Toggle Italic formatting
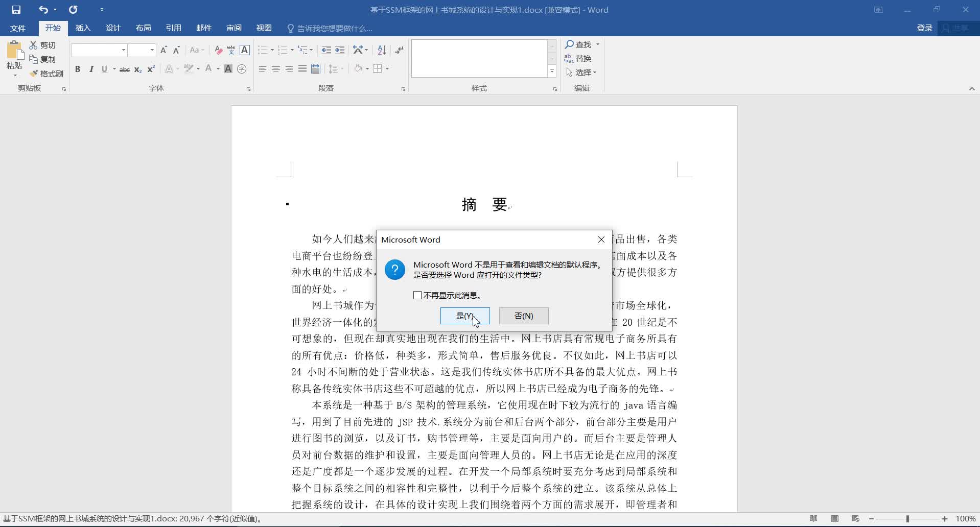This screenshot has height=527, width=980. tap(91, 69)
